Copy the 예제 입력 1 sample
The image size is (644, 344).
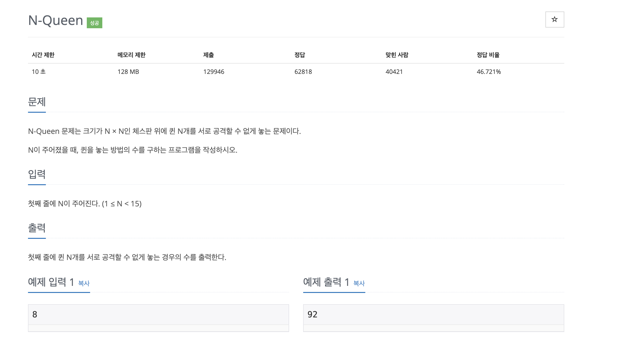[84, 283]
